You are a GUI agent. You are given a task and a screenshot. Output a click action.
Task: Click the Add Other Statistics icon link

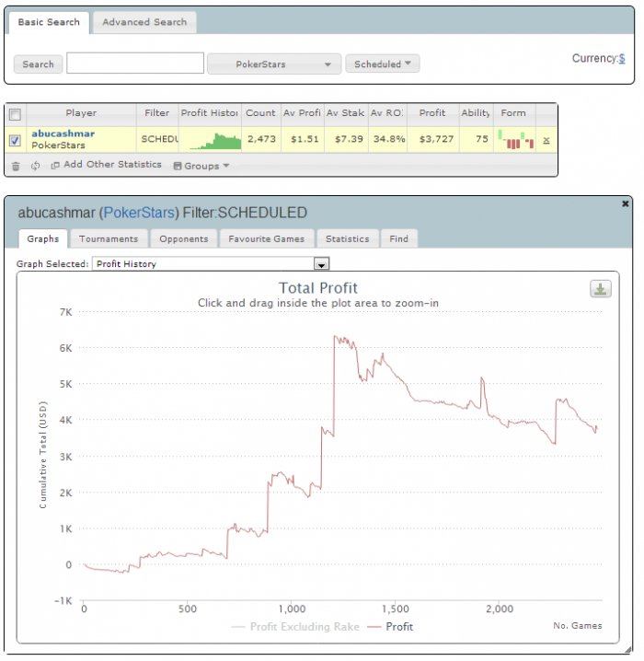pyautogui.click(x=55, y=166)
